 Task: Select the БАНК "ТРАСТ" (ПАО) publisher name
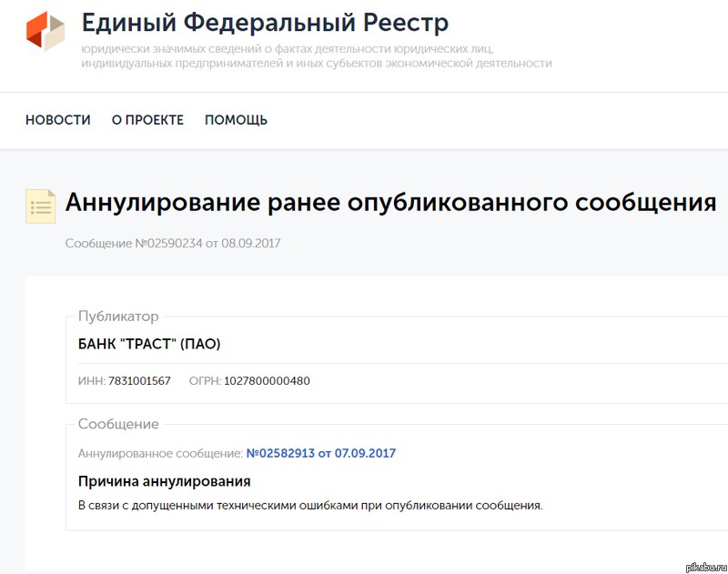point(149,344)
